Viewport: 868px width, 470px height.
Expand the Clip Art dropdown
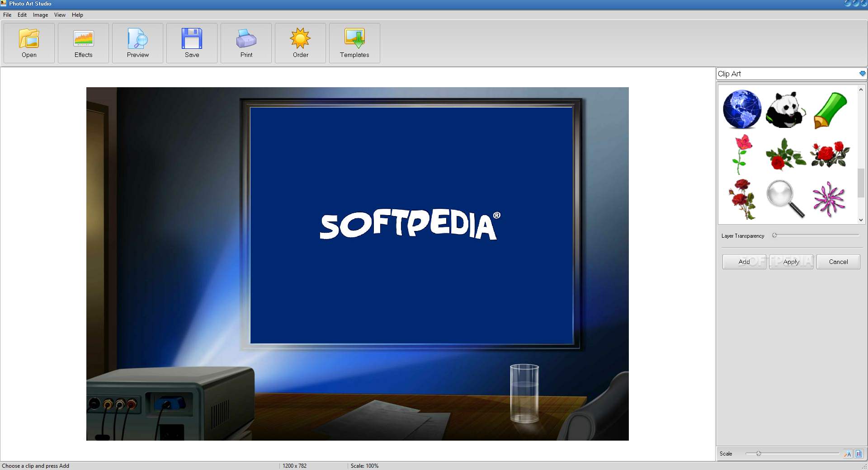pos(862,74)
